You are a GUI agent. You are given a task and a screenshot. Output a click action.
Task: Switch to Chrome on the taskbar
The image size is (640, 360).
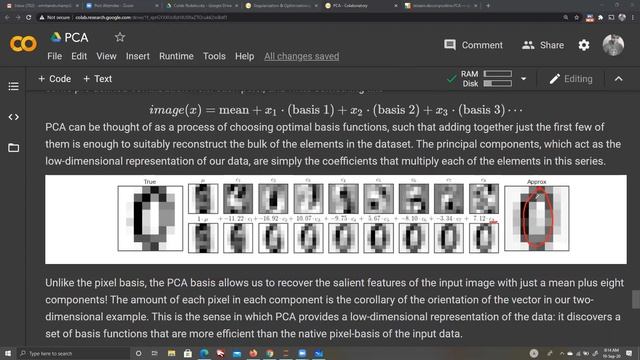(x=269, y=353)
